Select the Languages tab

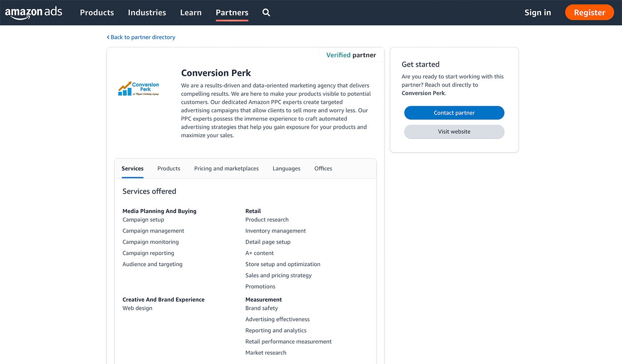(x=286, y=168)
